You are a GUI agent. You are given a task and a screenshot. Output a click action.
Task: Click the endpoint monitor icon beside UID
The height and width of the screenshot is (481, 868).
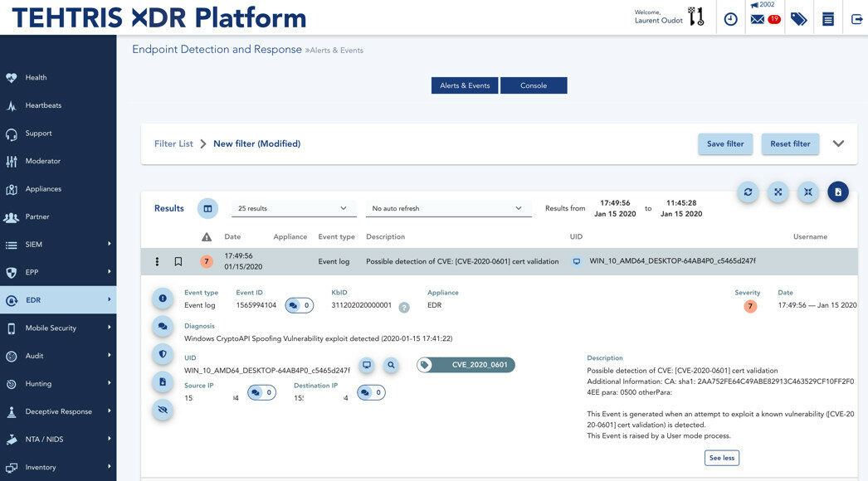(367, 365)
